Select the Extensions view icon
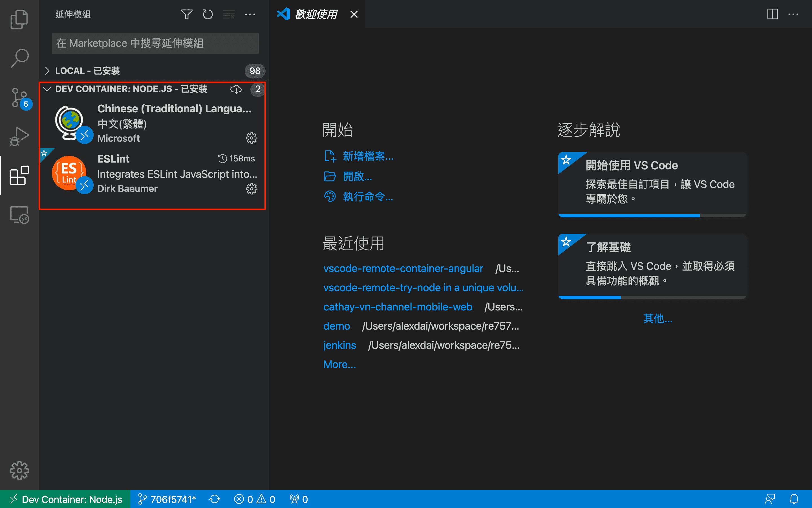 click(19, 175)
